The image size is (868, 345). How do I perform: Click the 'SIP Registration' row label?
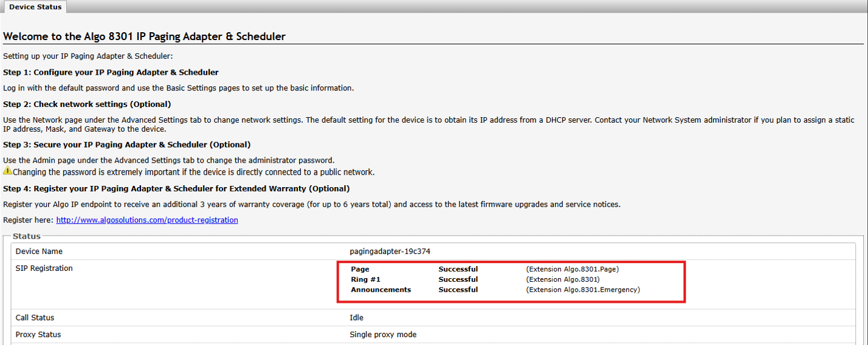[44, 268]
